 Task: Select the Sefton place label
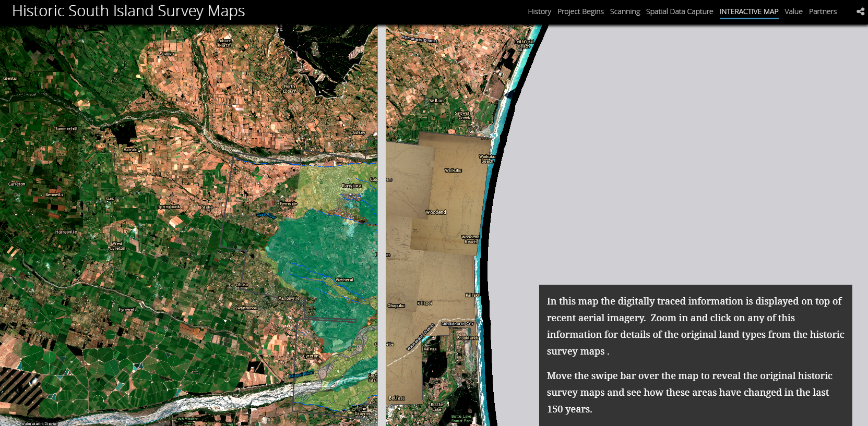[436, 101]
